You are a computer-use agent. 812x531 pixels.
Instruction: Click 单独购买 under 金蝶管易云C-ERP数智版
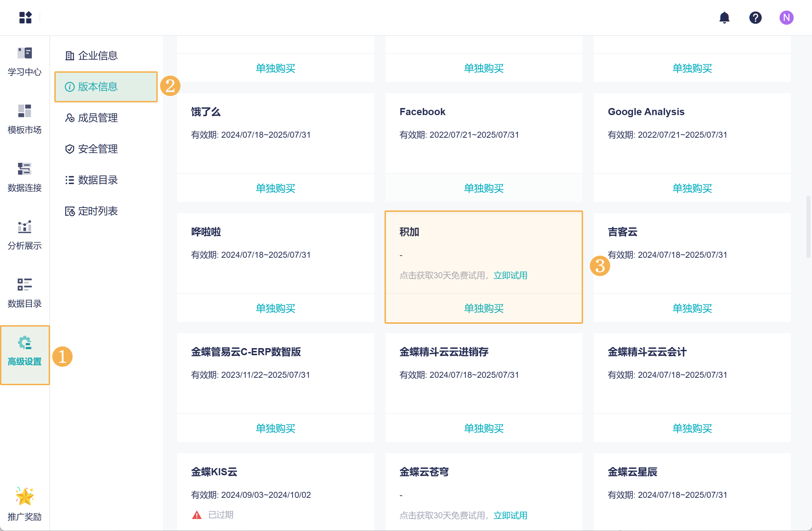(x=275, y=428)
